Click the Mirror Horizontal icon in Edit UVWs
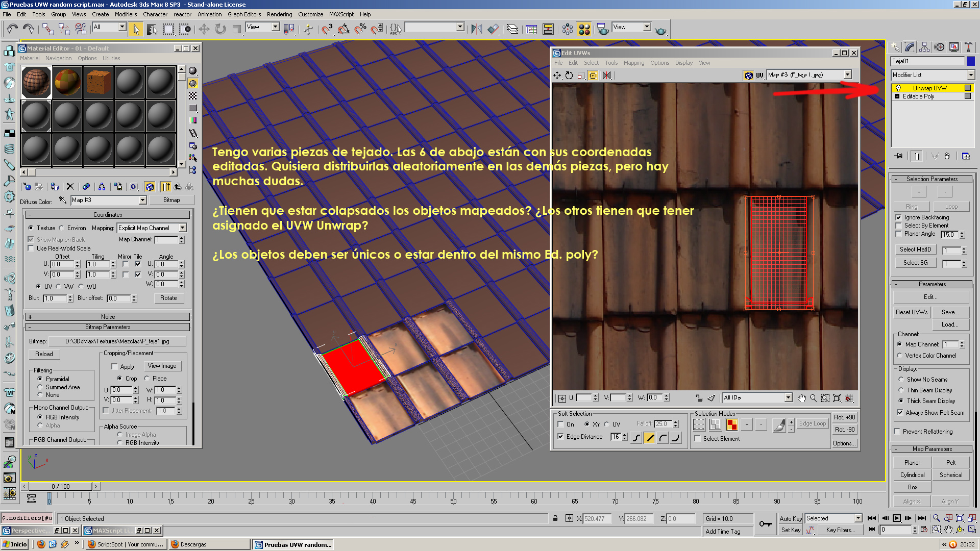This screenshot has height=551, width=980. tap(606, 76)
